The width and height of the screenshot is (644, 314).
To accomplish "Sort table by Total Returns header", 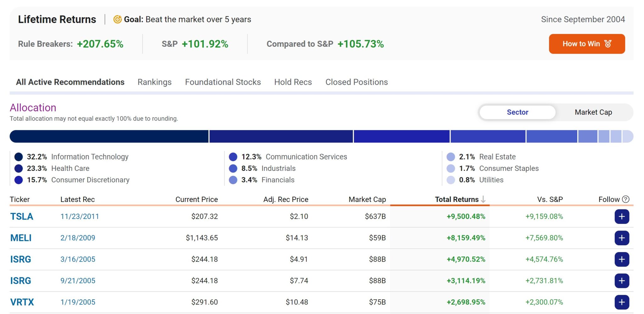I will pos(457,199).
